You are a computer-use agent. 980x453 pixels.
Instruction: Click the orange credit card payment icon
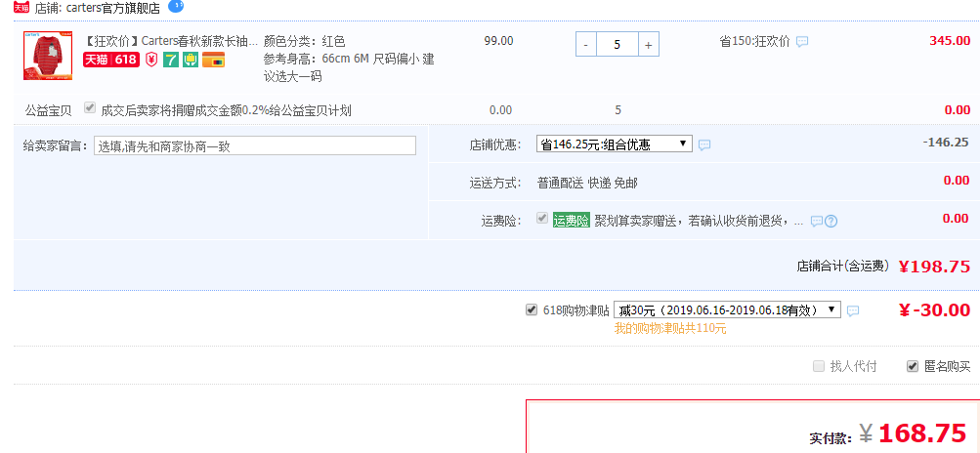pyautogui.click(x=214, y=60)
